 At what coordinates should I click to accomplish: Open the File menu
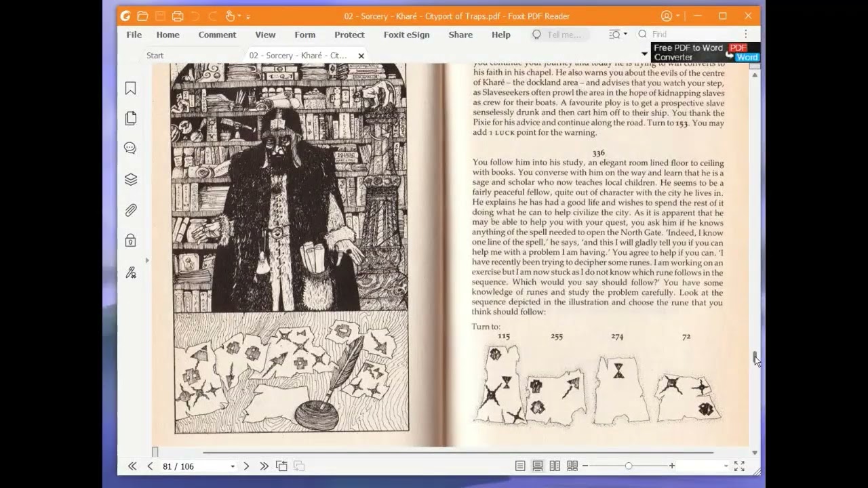pos(134,35)
